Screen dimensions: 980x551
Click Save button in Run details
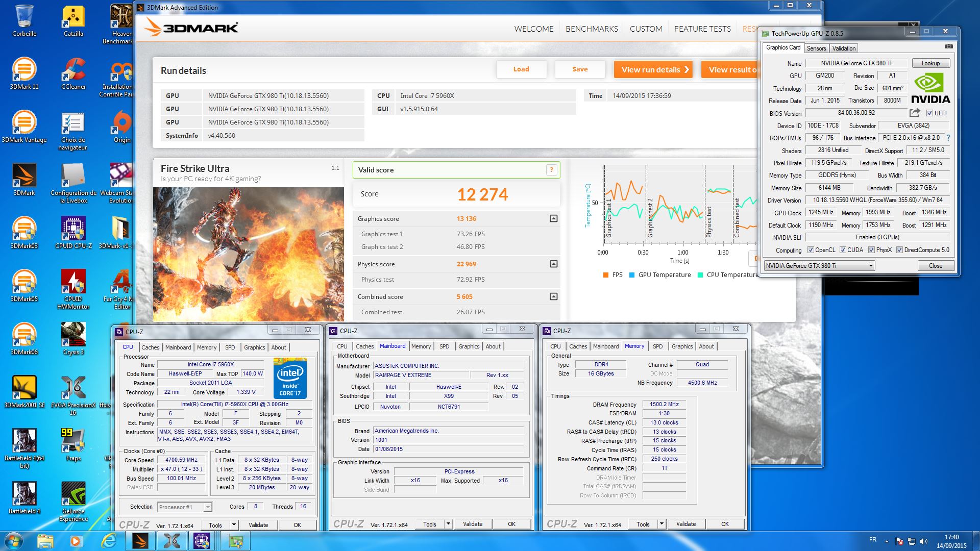(580, 69)
